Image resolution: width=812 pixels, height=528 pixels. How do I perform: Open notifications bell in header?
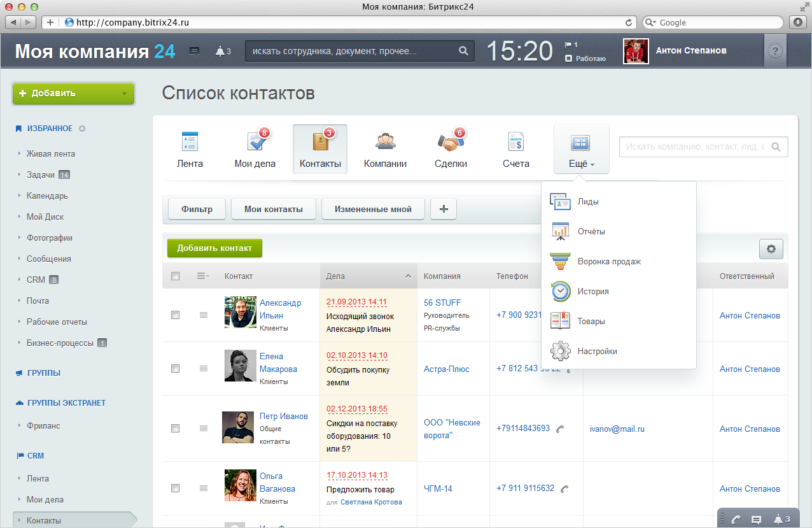220,52
